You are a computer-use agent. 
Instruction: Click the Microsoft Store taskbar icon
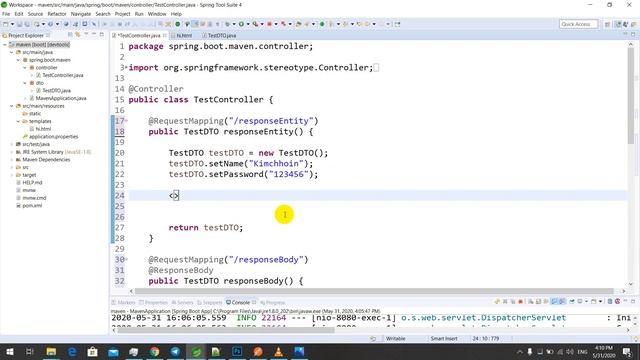click(92, 351)
